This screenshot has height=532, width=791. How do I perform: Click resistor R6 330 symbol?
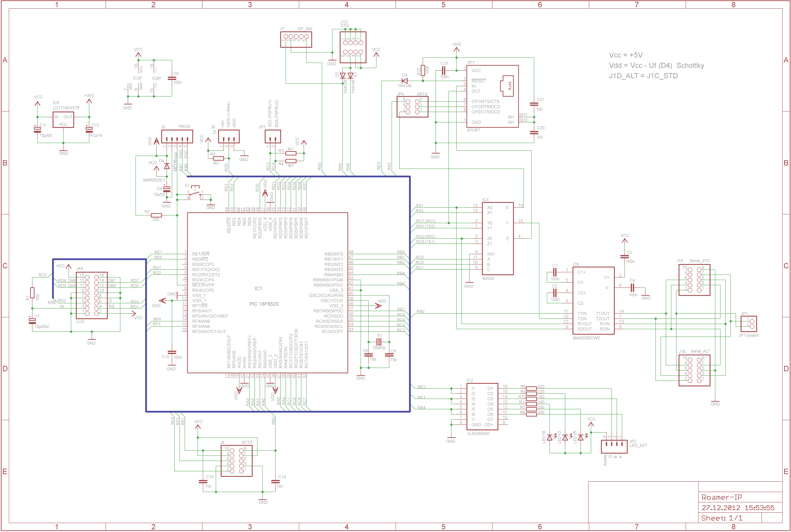[531, 414]
